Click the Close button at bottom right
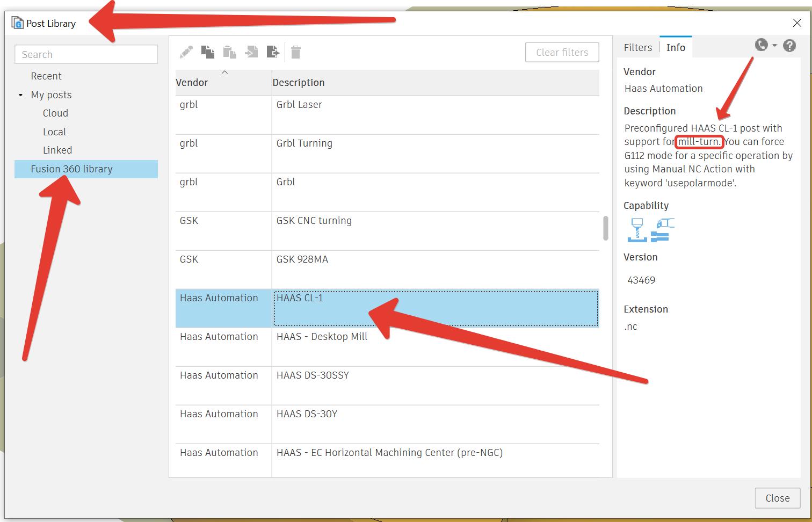The image size is (812, 522). (778, 498)
